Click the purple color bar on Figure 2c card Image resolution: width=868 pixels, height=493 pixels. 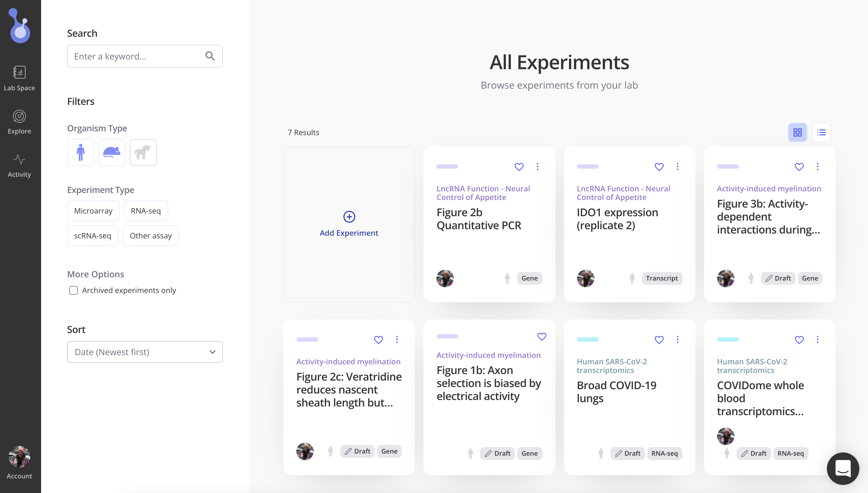(307, 340)
